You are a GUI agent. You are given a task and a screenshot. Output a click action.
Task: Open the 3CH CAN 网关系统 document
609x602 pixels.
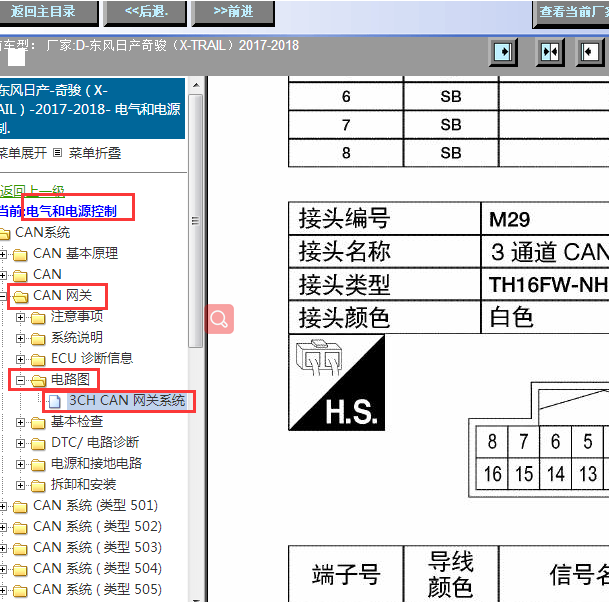[127, 400]
